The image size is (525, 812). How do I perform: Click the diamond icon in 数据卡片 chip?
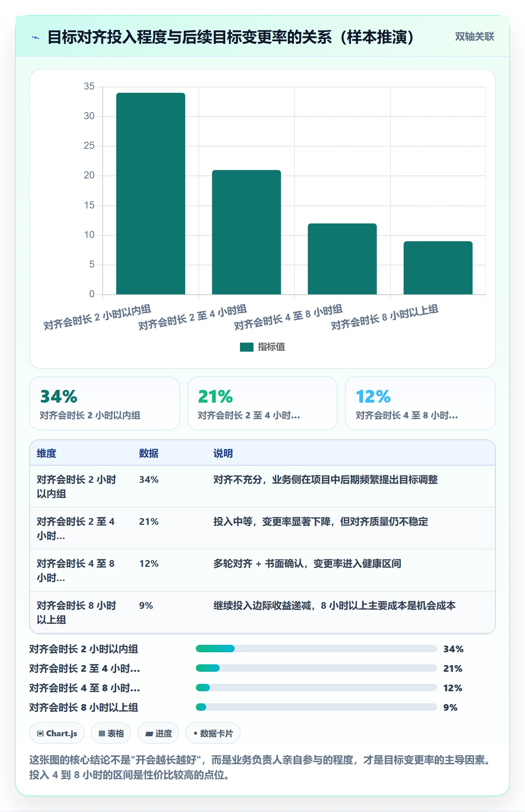[195, 733]
